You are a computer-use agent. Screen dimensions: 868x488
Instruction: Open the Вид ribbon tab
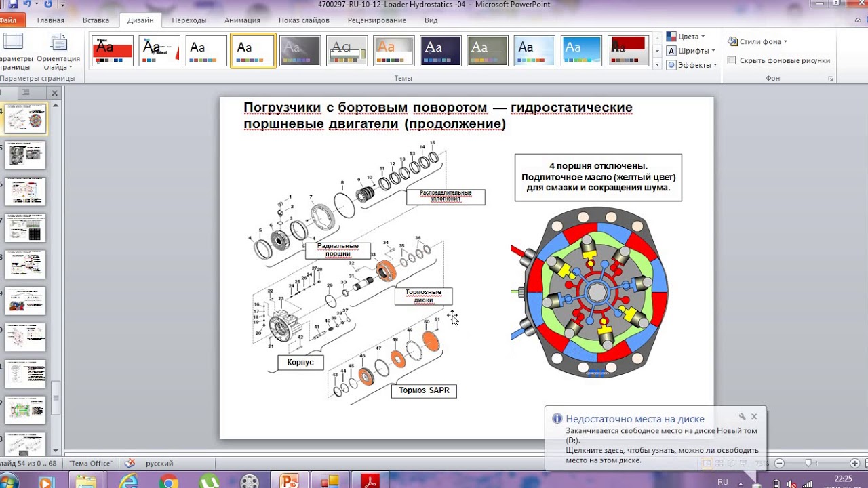point(431,20)
